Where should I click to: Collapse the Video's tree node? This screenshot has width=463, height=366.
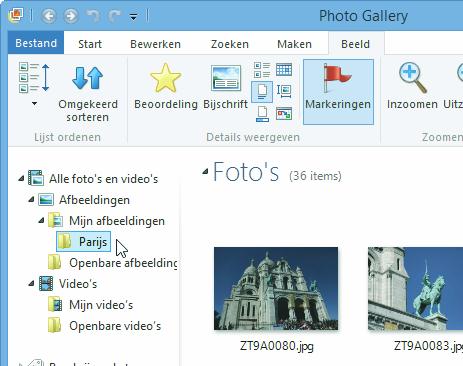(x=31, y=284)
